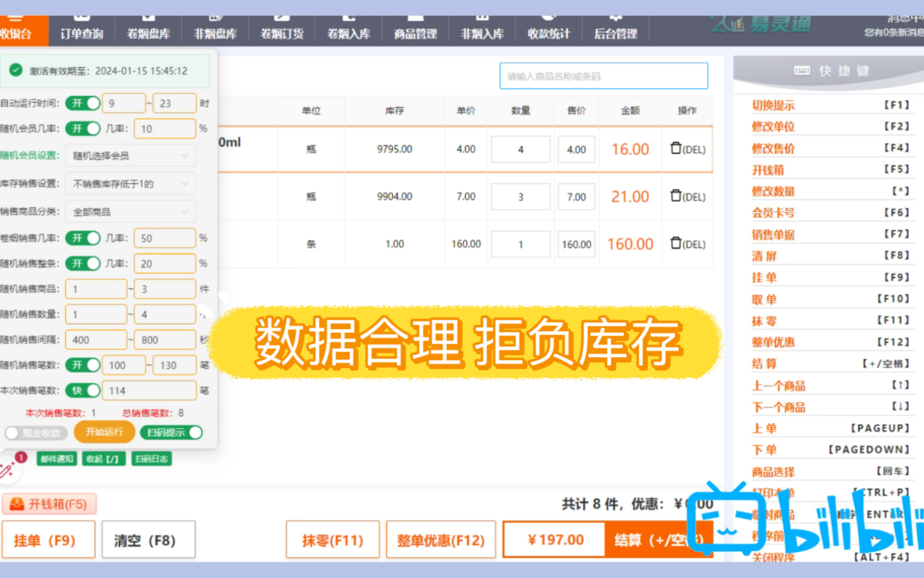The width and height of the screenshot is (924, 578).
Task: Click the 扫码日志 button
Action: tap(152, 459)
